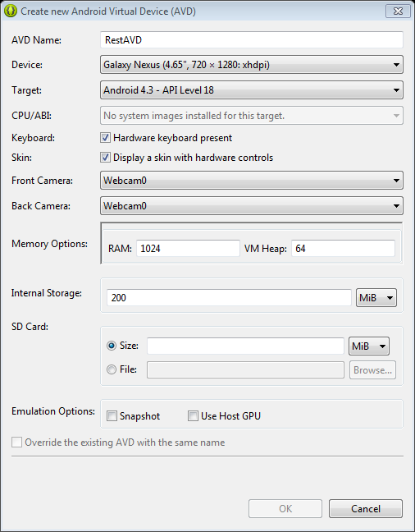Click the VM Heap value field
This screenshot has height=532, width=415.
(343, 249)
